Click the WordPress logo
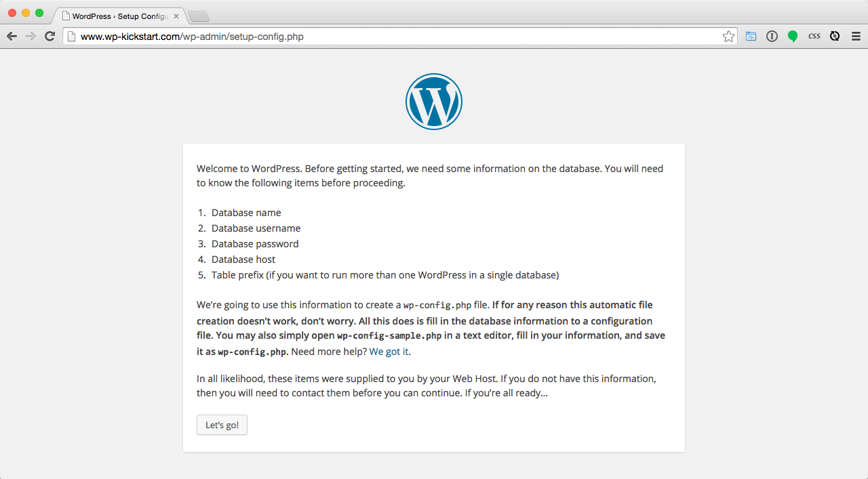 pyautogui.click(x=434, y=102)
